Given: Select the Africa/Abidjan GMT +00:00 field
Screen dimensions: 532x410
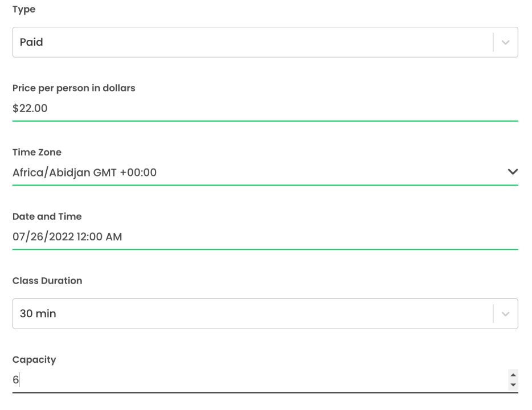Looking at the screenshot, I should (84, 173).
